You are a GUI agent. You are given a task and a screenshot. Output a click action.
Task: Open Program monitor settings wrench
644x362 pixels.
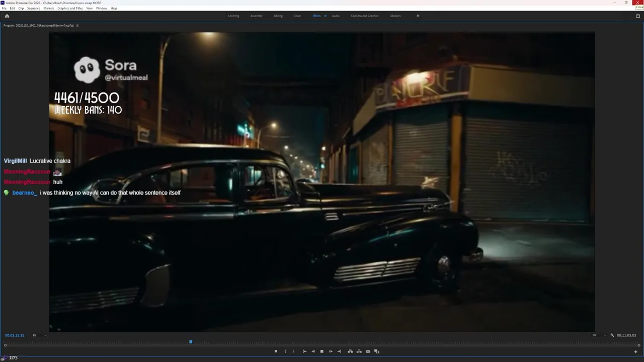tap(612, 335)
